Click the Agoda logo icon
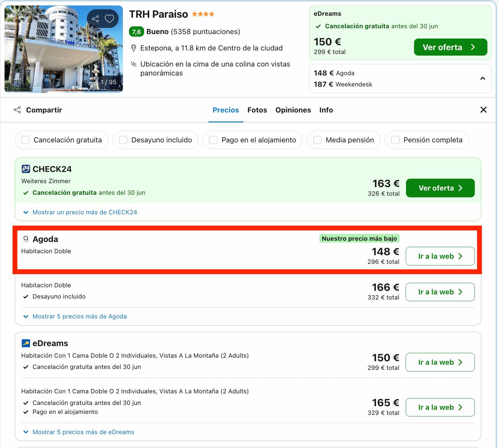This screenshot has height=448, width=498. (x=26, y=239)
